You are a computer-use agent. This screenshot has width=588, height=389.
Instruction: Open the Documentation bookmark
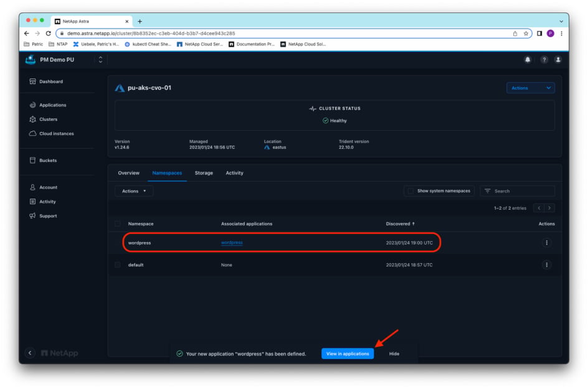click(252, 44)
